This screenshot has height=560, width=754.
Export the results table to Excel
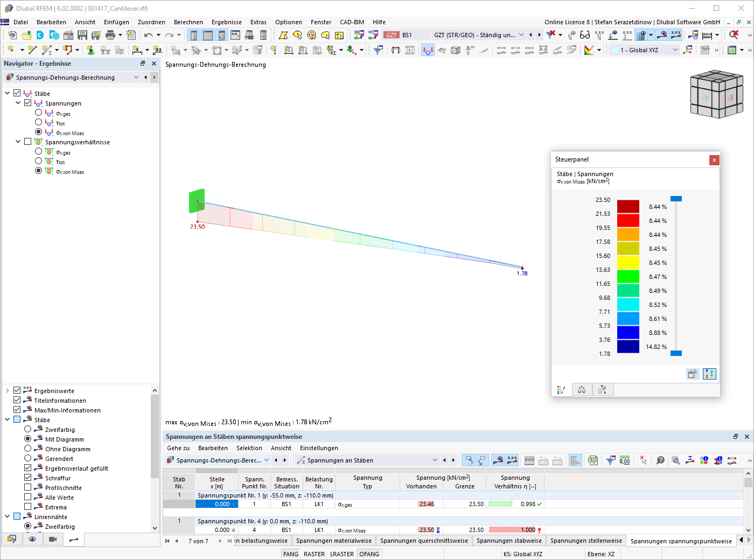pos(593,460)
